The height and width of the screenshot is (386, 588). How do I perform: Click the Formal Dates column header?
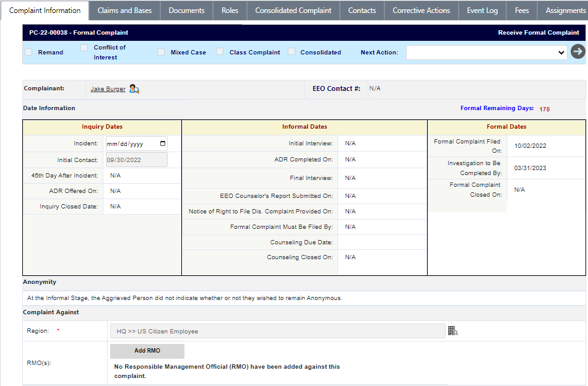[x=506, y=127]
